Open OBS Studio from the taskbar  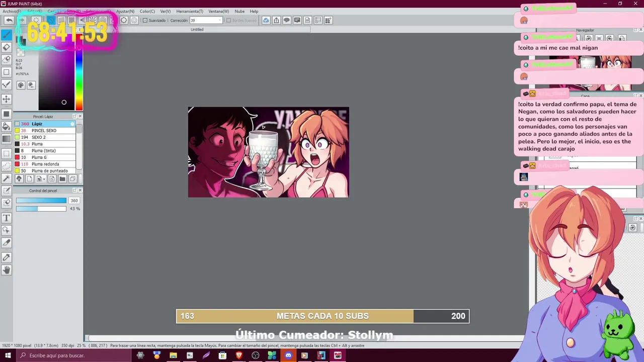pyautogui.click(x=256, y=355)
